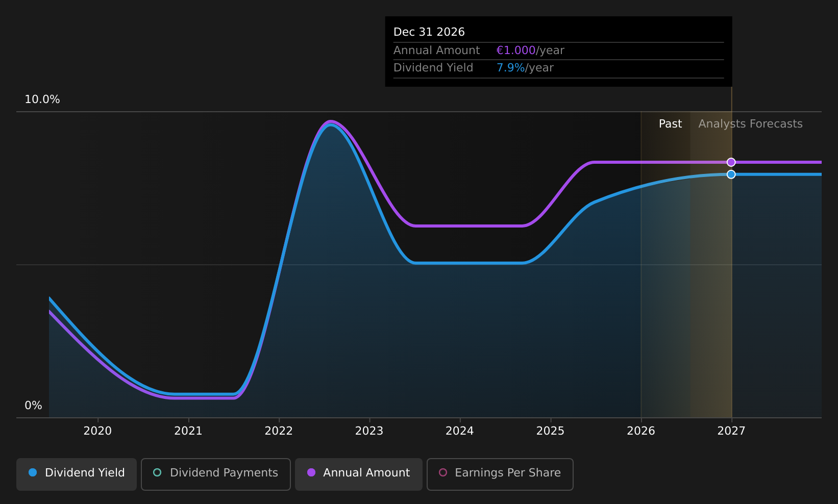Toggle the Dividend Yield series

[77, 474]
